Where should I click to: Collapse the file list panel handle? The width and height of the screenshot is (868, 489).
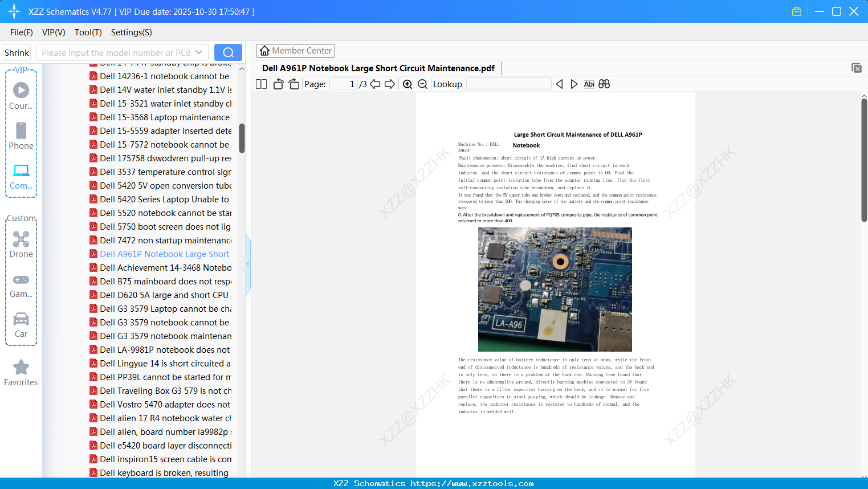point(248,264)
